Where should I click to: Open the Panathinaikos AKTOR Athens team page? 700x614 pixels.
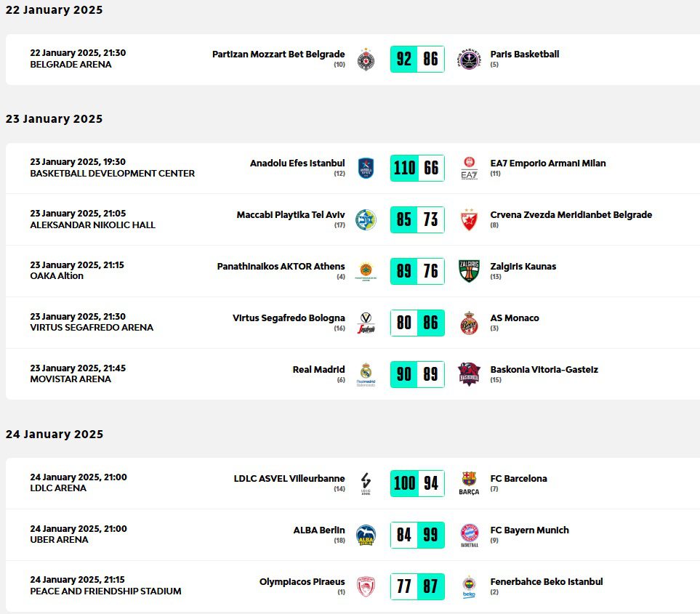(281, 267)
